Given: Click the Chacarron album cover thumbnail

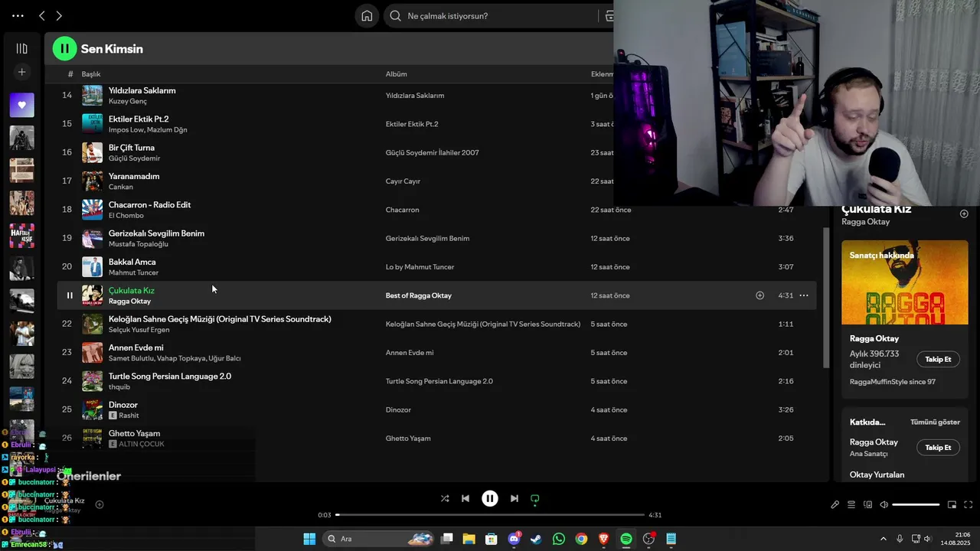Looking at the screenshot, I should tap(93, 210).
